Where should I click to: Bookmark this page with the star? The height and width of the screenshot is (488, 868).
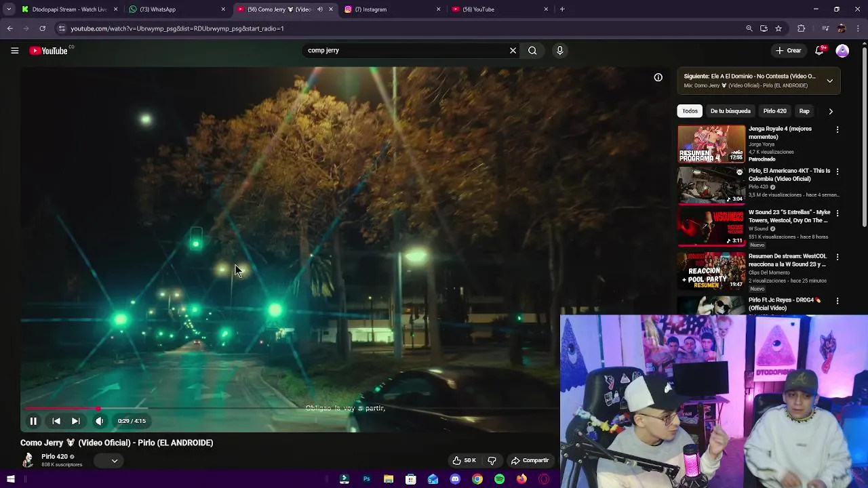click(x=778, y=28)
